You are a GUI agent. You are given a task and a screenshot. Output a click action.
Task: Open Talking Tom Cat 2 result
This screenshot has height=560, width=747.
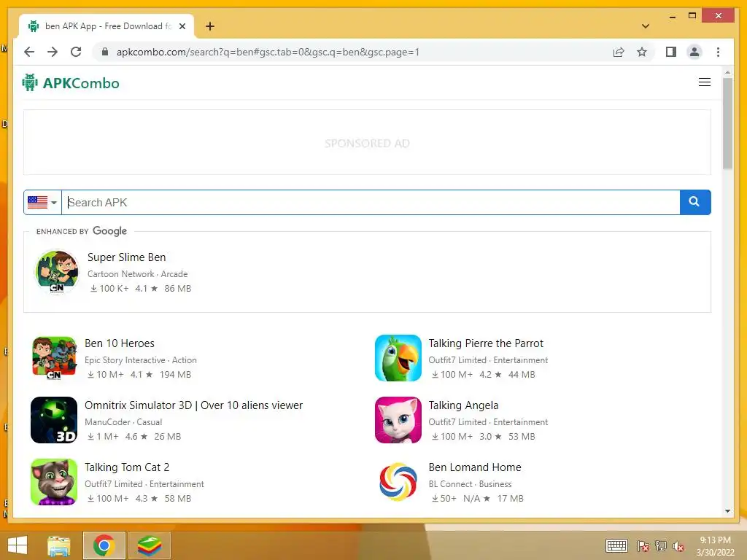point(127,467)
